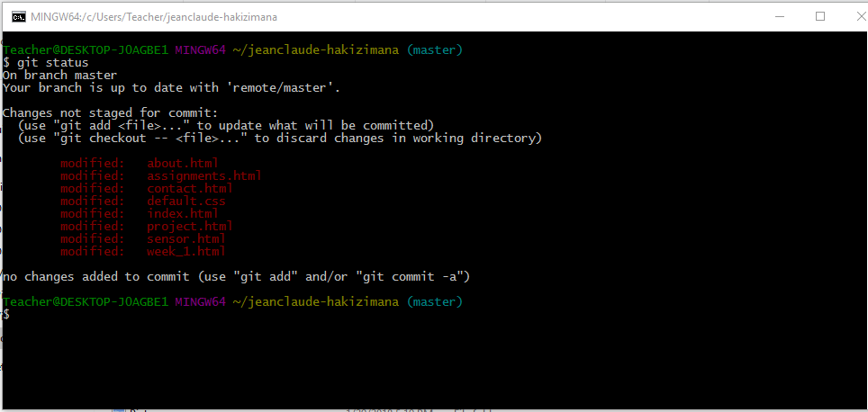The height and width of the screenshot is (412, 868).
Task: Click the modified file default.css
Action: pyautogui.click(x=186, y=202)
